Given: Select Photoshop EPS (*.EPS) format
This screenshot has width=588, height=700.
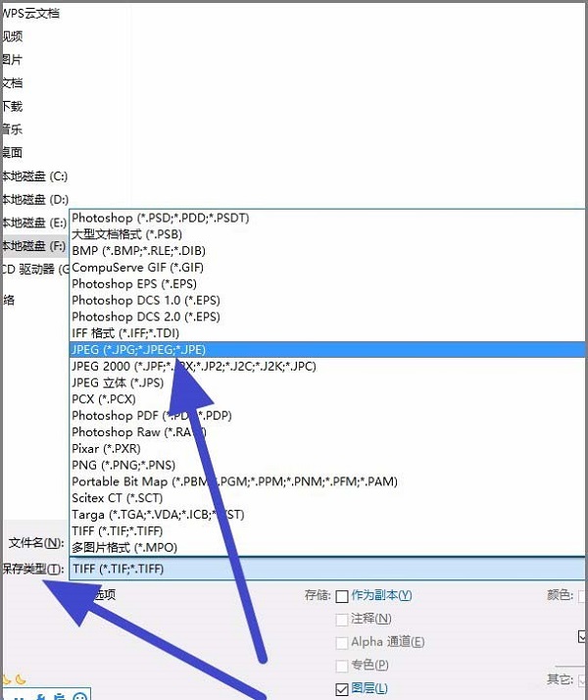Looking at the screenshot, I should coord(327,284).
